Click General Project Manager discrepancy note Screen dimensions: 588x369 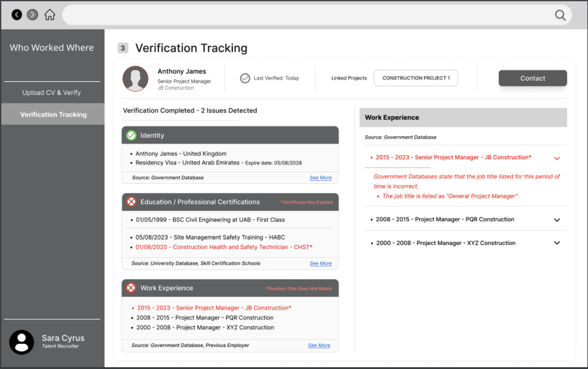pyautogui.click(x=450, y=196)
